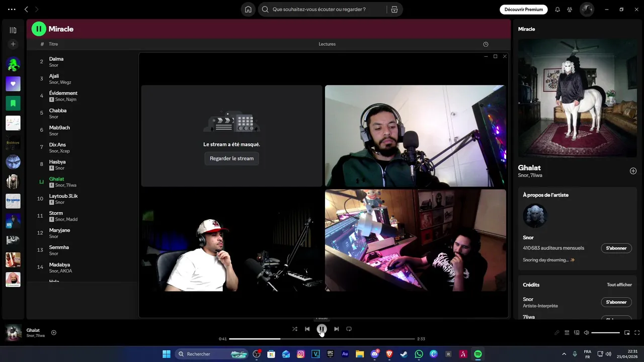The height and width of the screenshot is (362, 644).
Task: Open the green bookmark episodes item
Action: 13,103
